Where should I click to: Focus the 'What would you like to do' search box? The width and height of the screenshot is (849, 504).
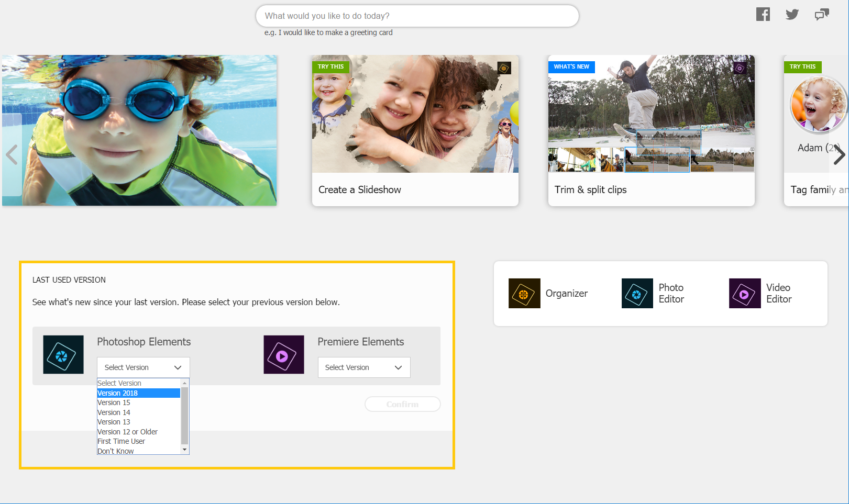[417, 16]
